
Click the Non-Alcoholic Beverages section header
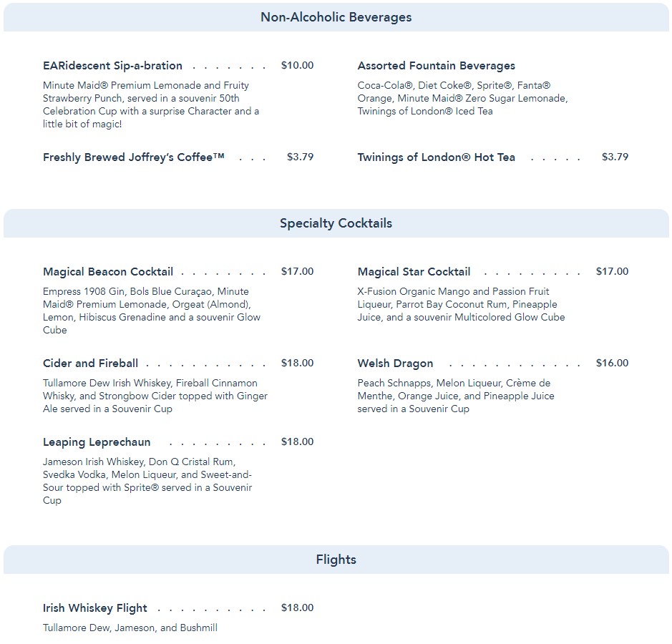[x=336, y=17]
